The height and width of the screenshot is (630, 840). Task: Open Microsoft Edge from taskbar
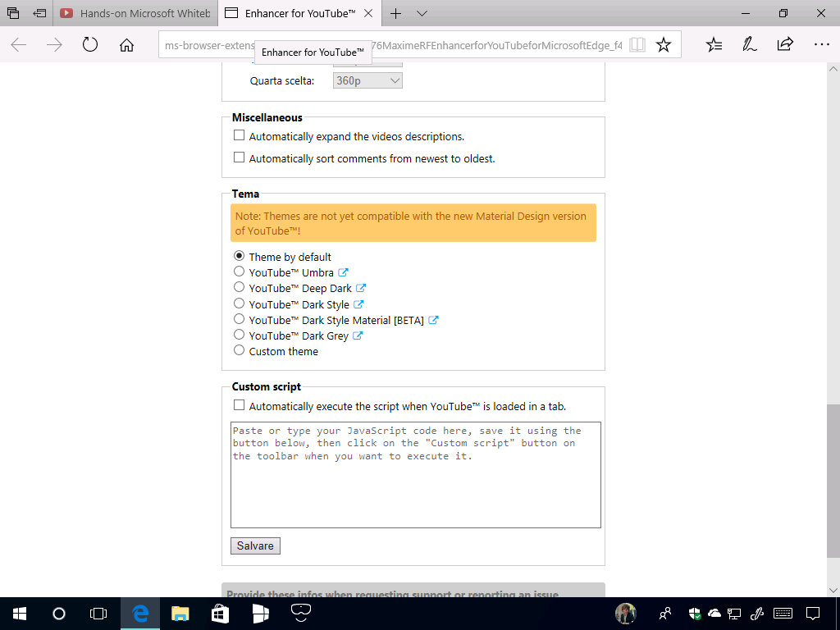pos(139,614)
